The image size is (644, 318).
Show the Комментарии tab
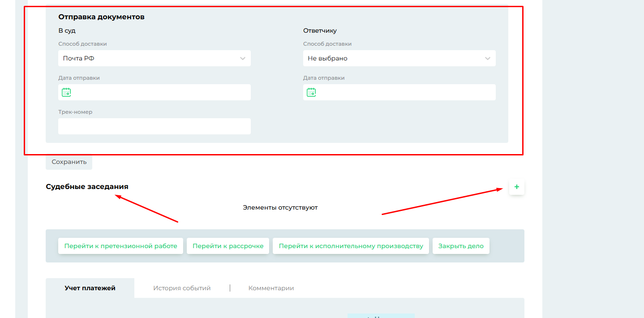point(271,288)
